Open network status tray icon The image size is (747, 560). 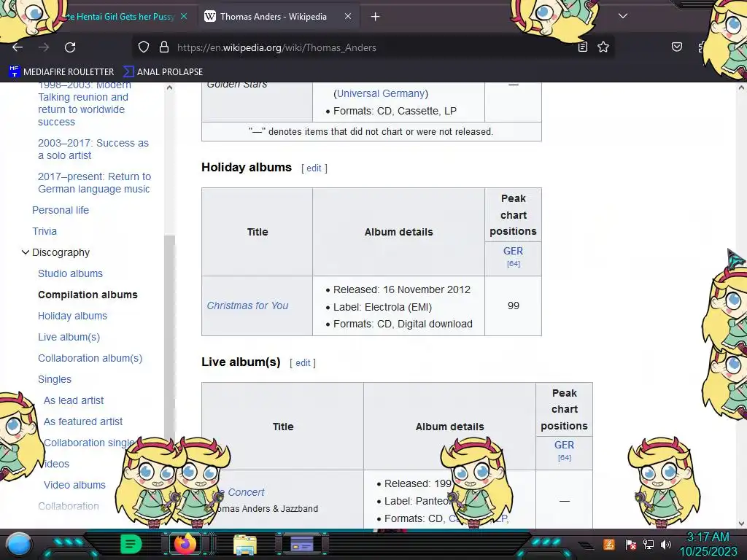click(649, 544)
